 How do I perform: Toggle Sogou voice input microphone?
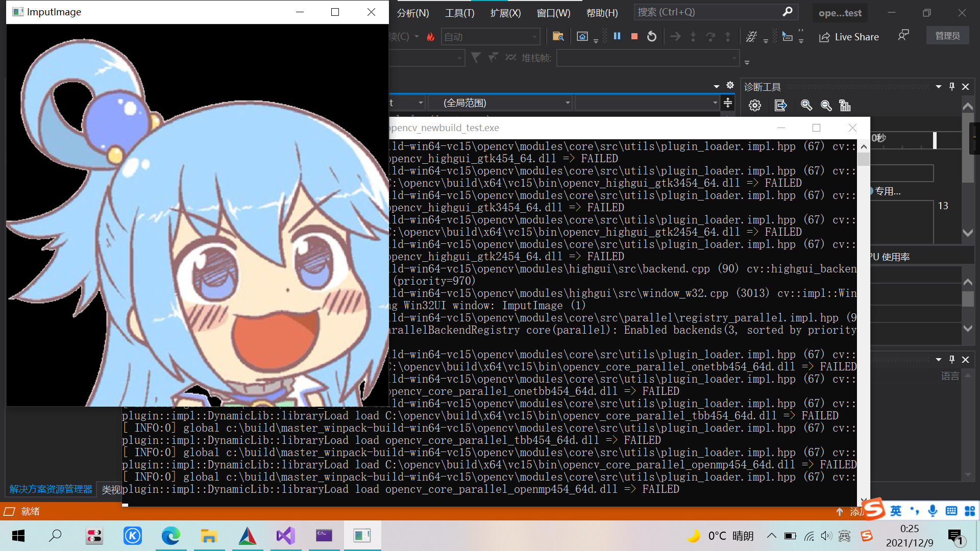(x=933, y=511)
